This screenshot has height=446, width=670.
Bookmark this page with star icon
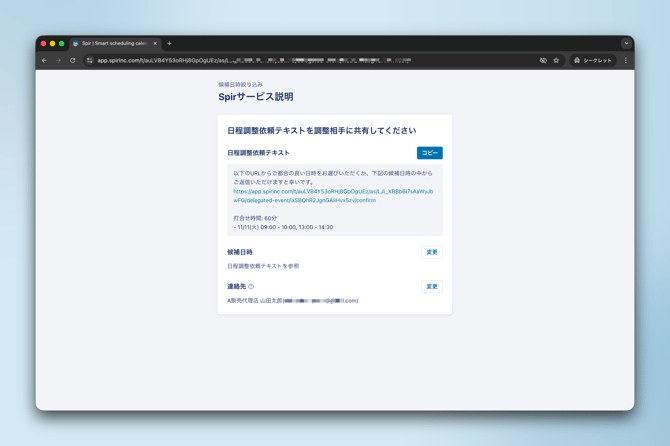click(x=557, y=60)
